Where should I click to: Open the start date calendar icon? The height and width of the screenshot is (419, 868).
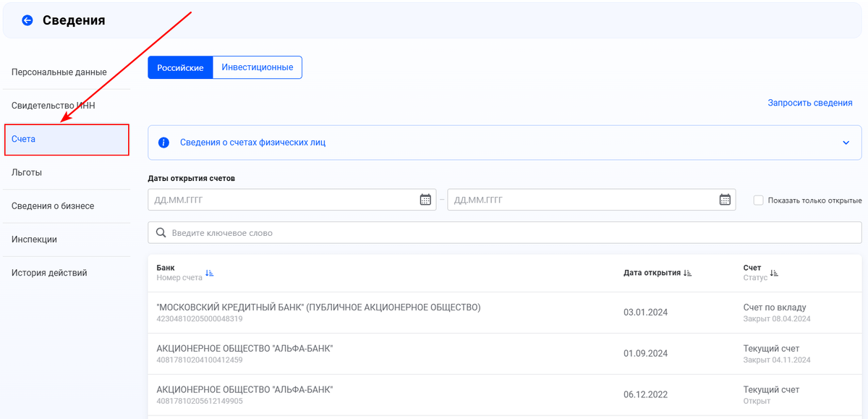point(425,200)
